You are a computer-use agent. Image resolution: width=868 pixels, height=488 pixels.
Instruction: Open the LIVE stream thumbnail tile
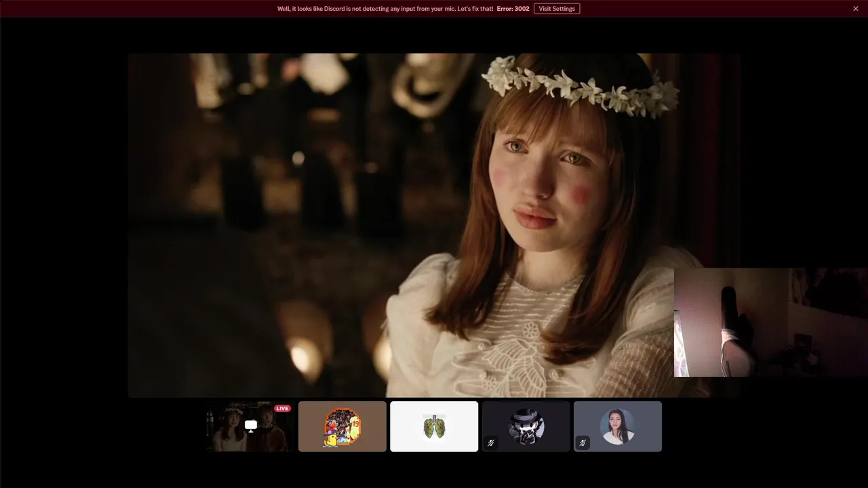tap(251, 426)
